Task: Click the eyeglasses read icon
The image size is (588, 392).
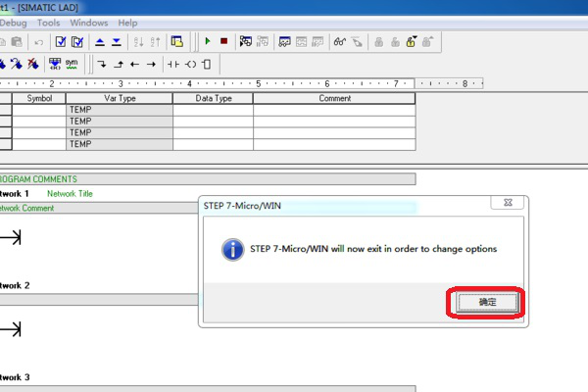Action: pyautogui.click(x=340, y=41)
